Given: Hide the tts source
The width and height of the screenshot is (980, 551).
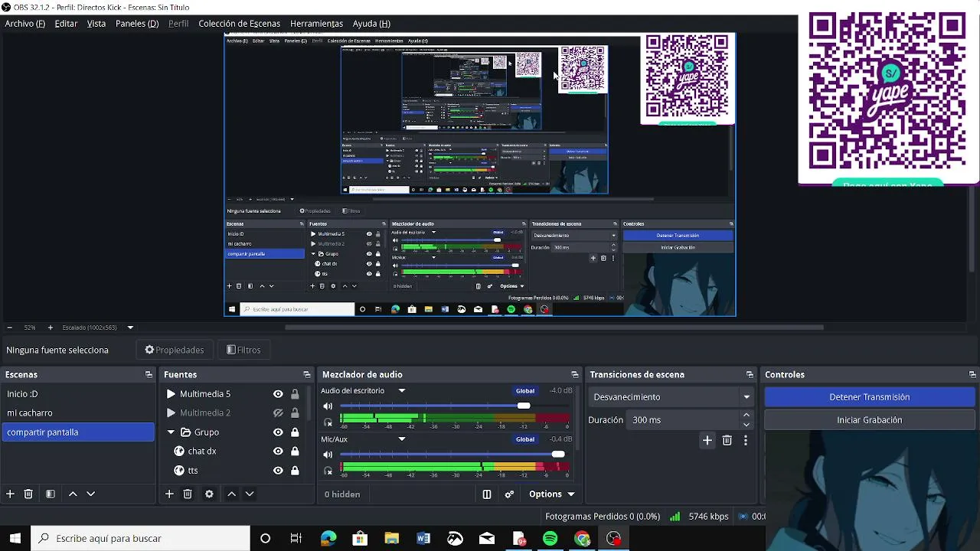Looking at the screenshot, I should tap(279, 471).
